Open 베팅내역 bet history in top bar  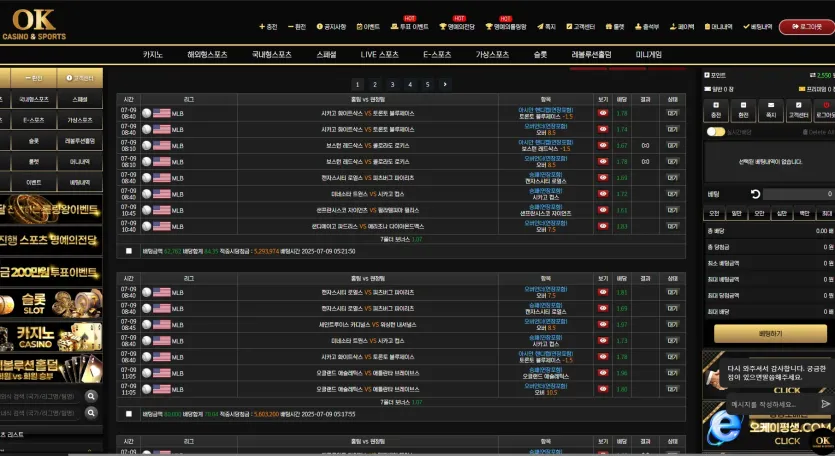click(x=758, y=27)
